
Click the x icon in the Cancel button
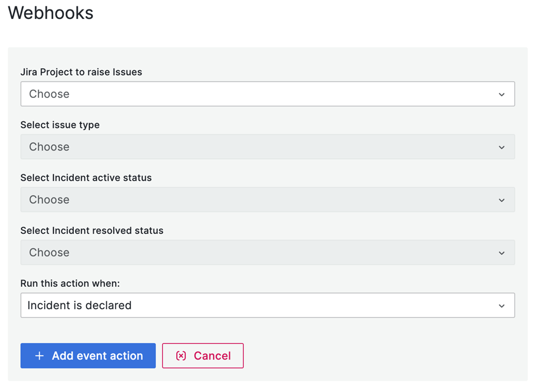pos(181,356)
